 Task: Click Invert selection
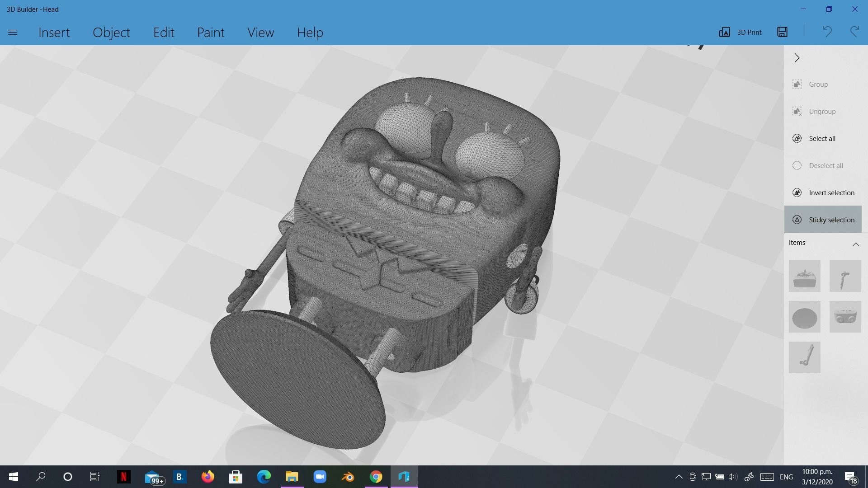(x=823, y=193)
